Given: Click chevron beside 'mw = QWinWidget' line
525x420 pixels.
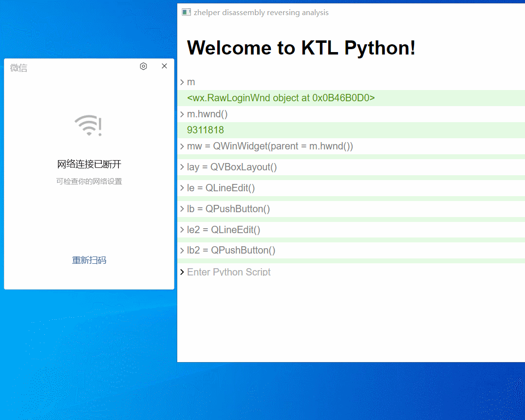Looking at the screenshot, I should pyautogui.click(x=182, y=146).
